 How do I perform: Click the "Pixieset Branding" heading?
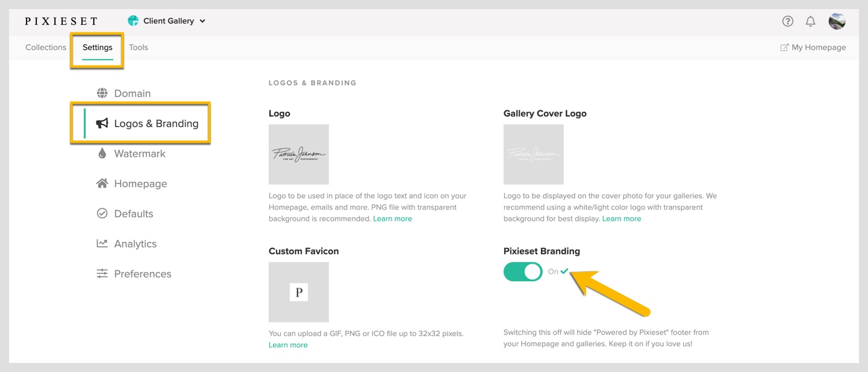542,251
